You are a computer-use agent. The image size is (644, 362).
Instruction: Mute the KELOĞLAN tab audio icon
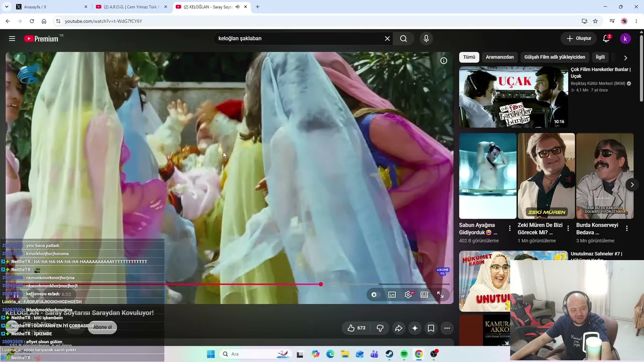click(237, 7)
